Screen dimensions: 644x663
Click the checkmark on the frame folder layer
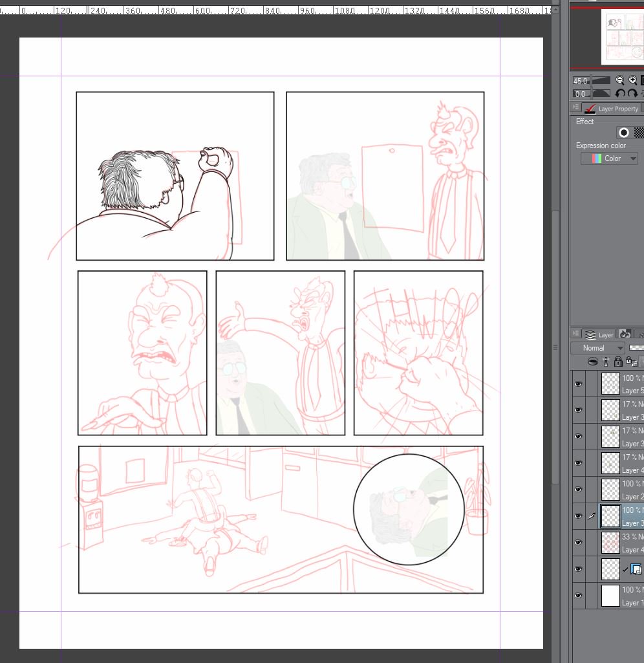coord(625,570)
